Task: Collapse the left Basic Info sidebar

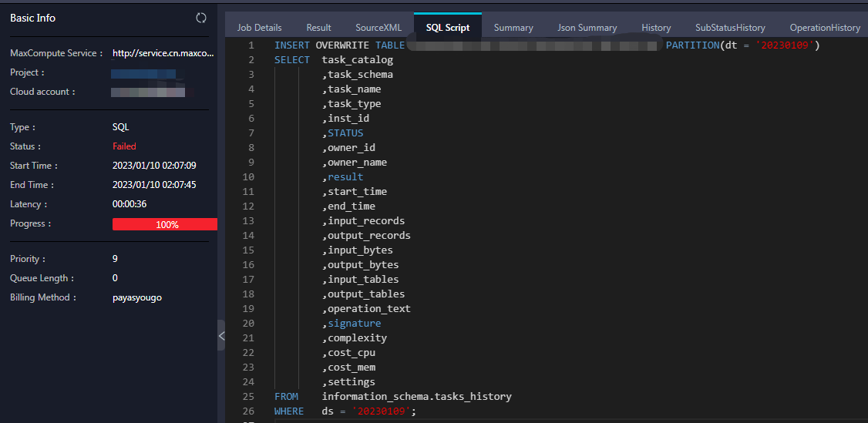Action: click(221, 335)
